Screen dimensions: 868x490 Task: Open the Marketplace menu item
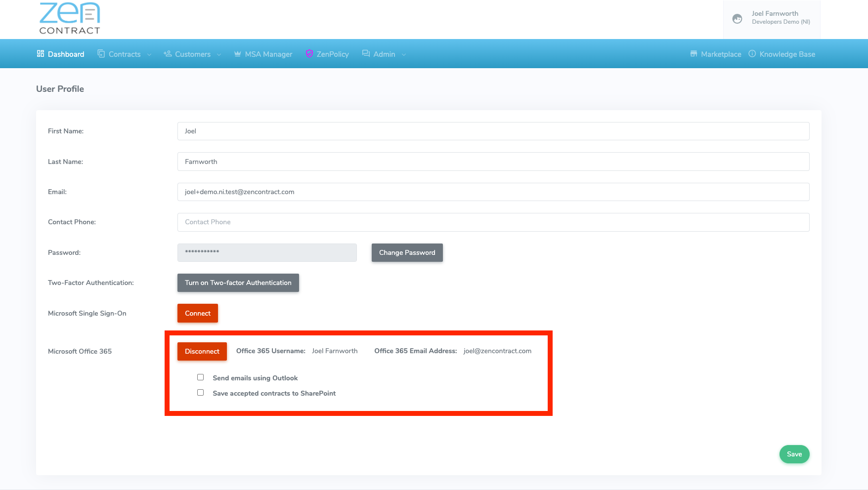pyautogui.click(x=715, y=53)
